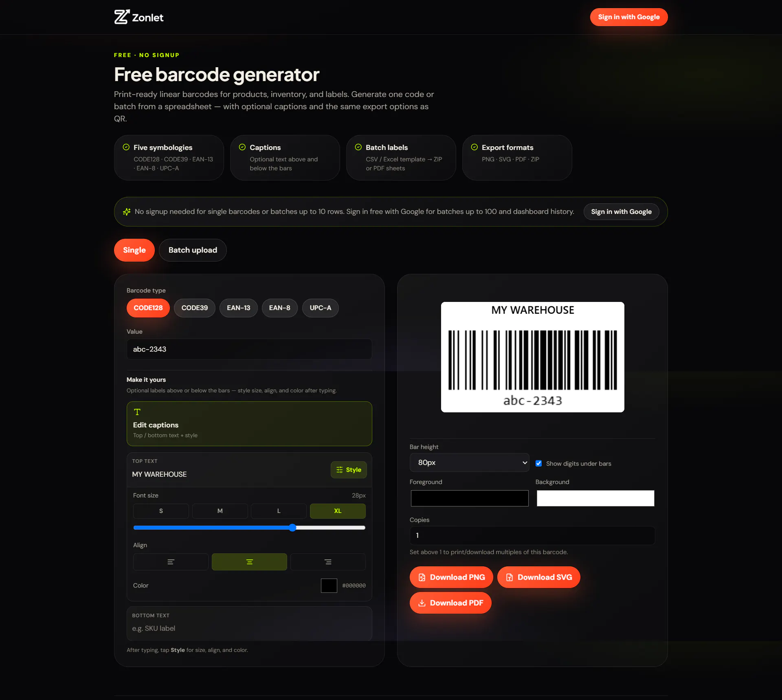Click the Export formats checkmark icon
The width and height of the screenshot is (782, 700).
coord(474,147)
